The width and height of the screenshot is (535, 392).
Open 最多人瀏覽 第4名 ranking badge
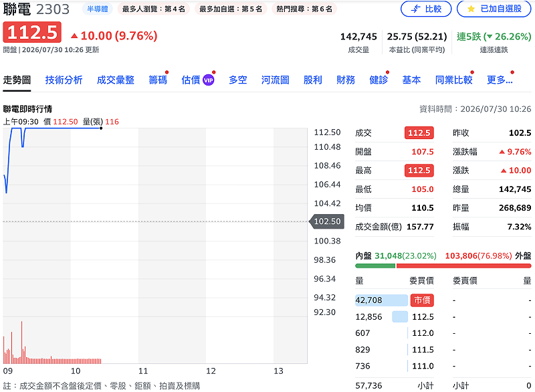[154, 9]
